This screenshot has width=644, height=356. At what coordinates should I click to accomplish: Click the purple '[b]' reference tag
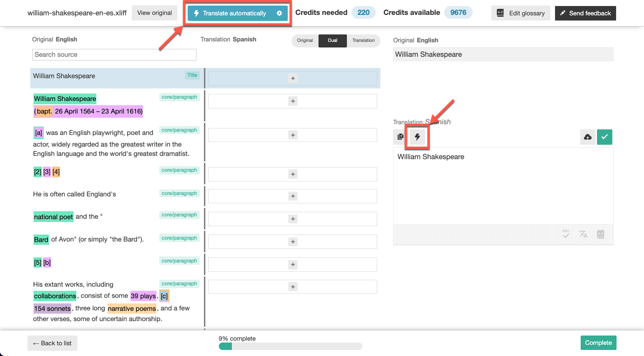coord(47,263)
